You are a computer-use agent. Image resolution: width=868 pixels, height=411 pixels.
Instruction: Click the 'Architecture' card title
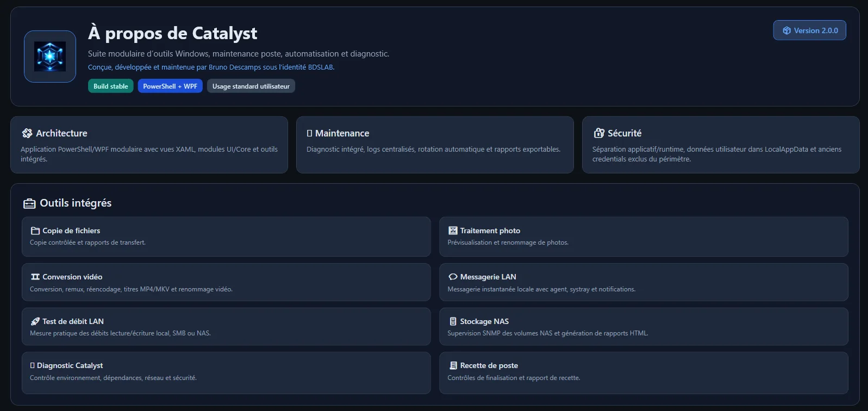click(x=61, y=133)
